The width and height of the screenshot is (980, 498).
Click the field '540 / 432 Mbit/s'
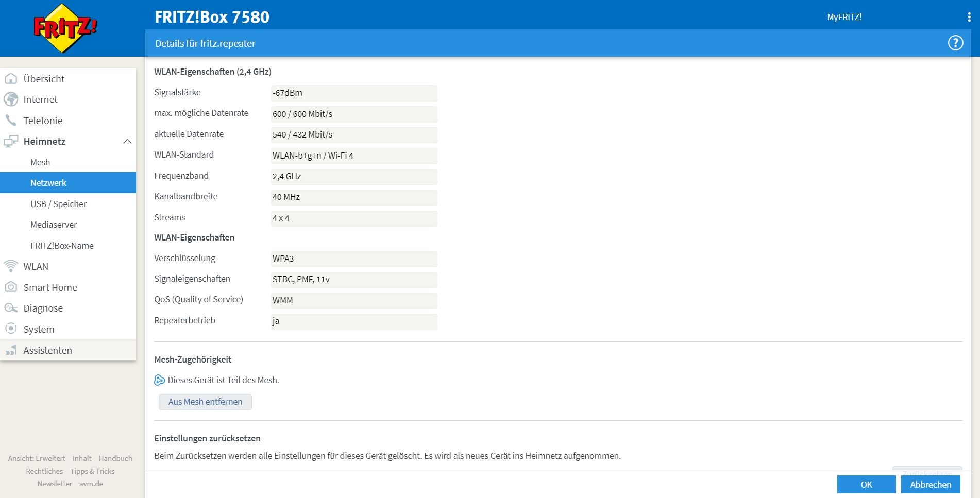point(354,135)
